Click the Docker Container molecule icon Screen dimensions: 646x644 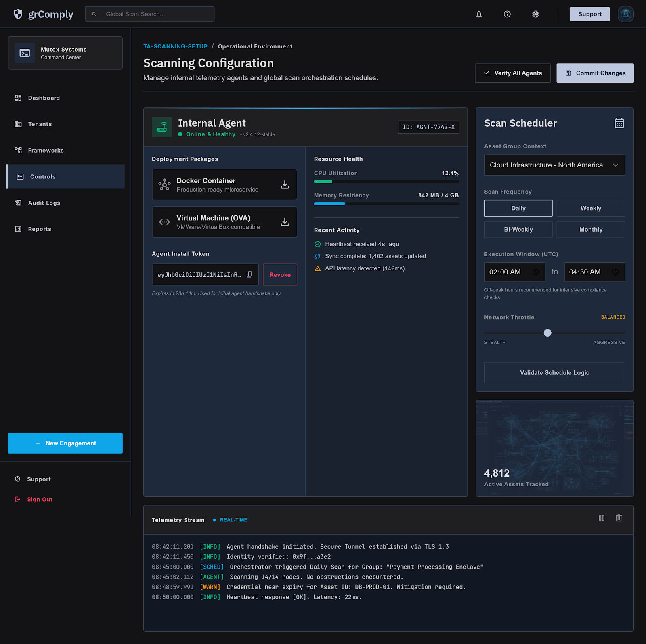(164, 184)
